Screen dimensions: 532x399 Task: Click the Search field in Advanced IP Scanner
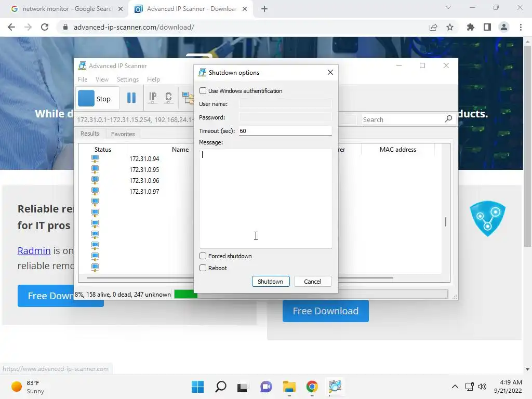point(403,119)
